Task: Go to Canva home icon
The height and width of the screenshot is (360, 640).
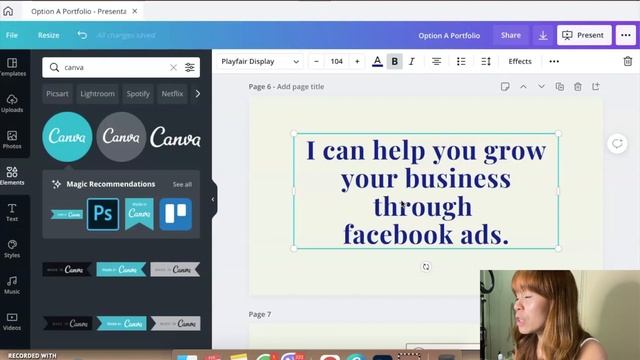Action: click(8, 11)
